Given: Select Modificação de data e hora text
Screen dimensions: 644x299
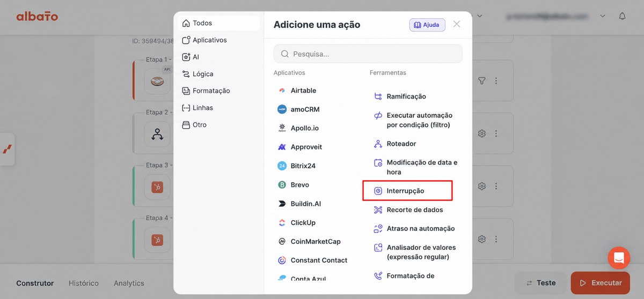Looking at the screenshot, I should (422, 167).
